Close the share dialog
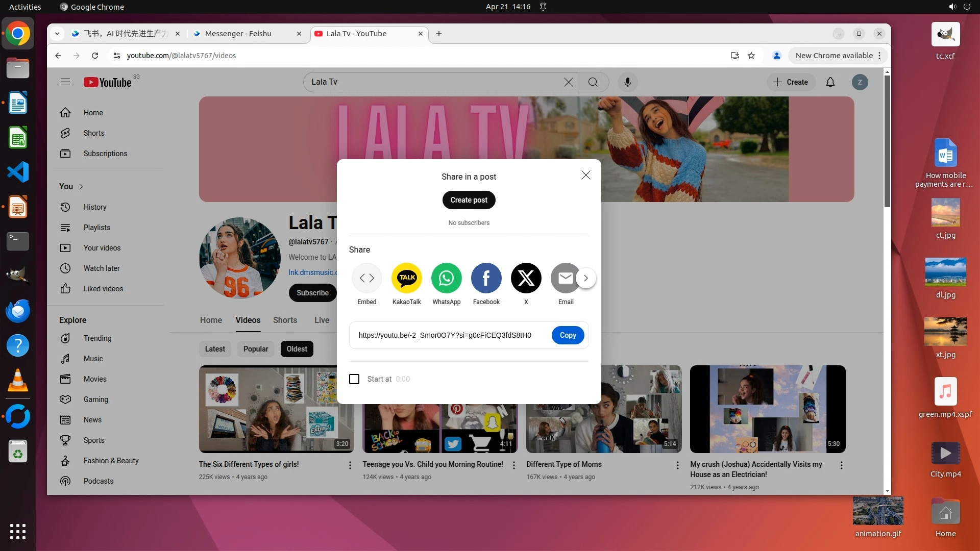This screenshot has height=551, width=980. tap(585, 175)
